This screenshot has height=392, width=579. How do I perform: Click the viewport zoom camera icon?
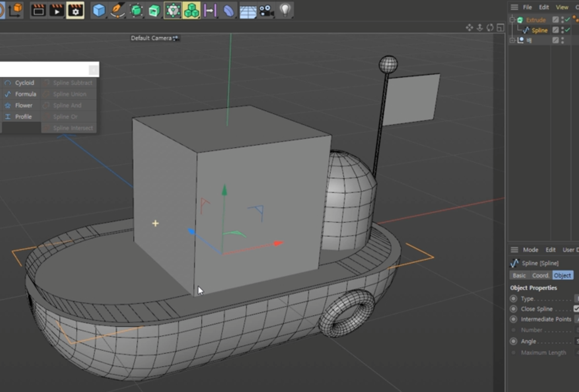click(x=480, y=27)
